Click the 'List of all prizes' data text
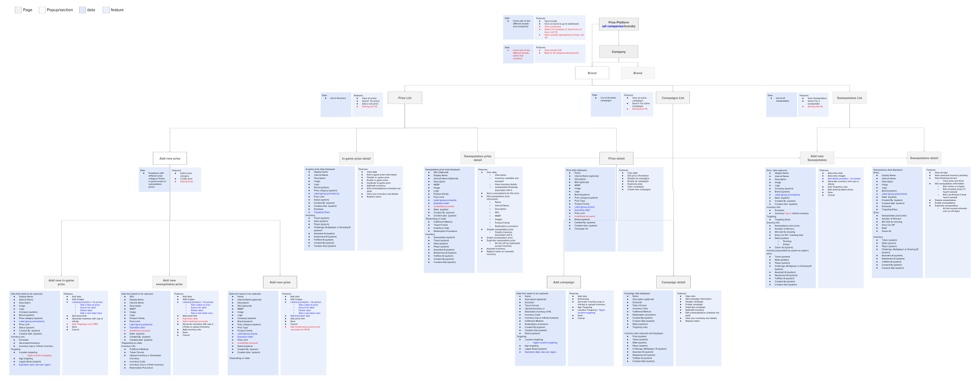 click(x=338, y=98)
